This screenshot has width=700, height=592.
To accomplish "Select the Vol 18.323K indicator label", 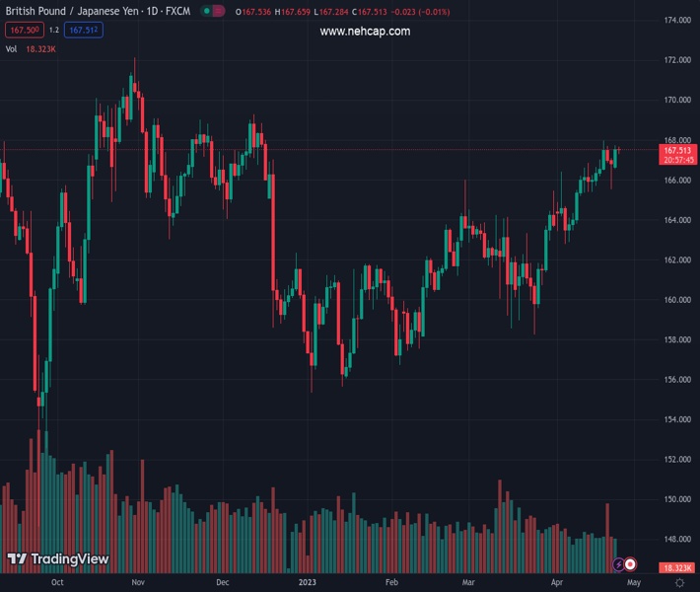I will click(x=31, y=49).
